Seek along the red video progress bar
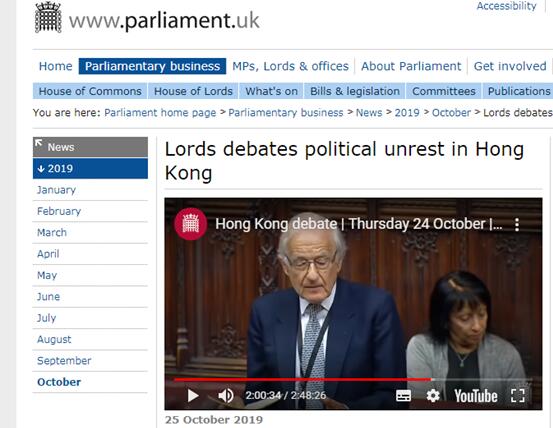The image size is (553, 428). pos(303,380)
